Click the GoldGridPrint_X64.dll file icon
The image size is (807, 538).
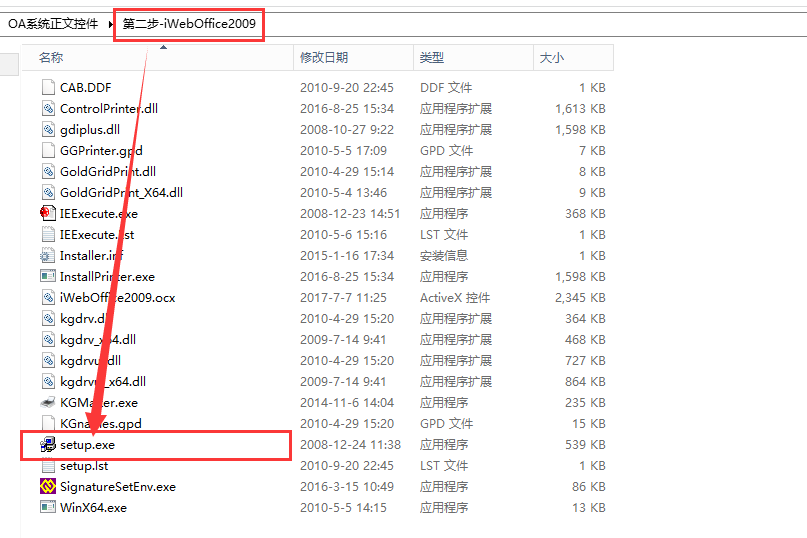tap(48, 193)
